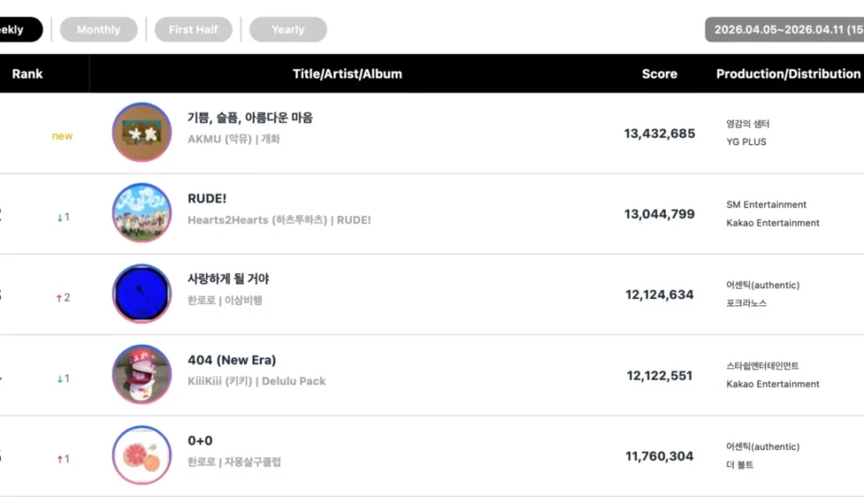Click the song title 사랑하게 될 거야
864x504 pixels.
(229, 279)
